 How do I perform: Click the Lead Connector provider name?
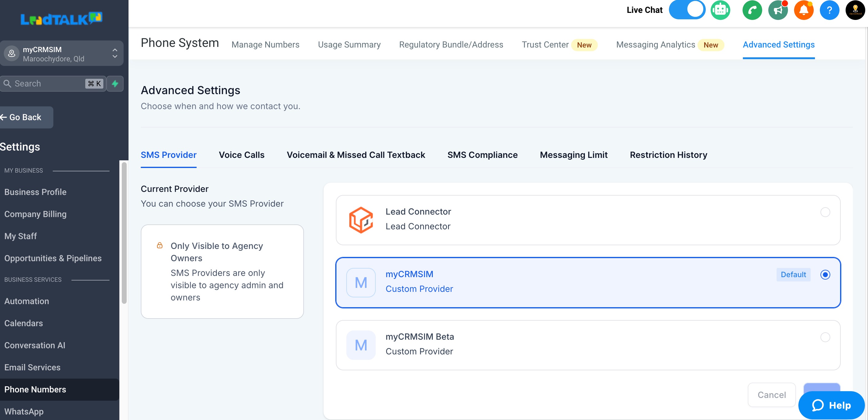point(418,211)
